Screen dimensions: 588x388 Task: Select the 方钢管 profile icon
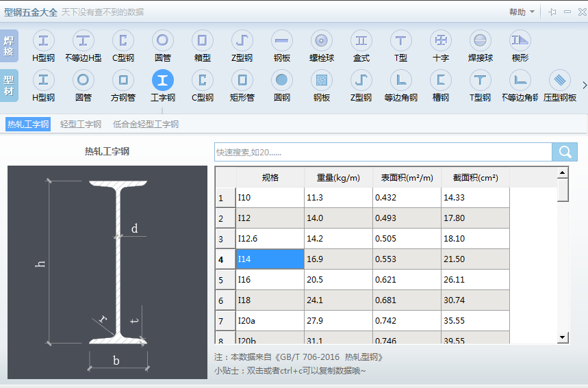[x=123, y=80]
